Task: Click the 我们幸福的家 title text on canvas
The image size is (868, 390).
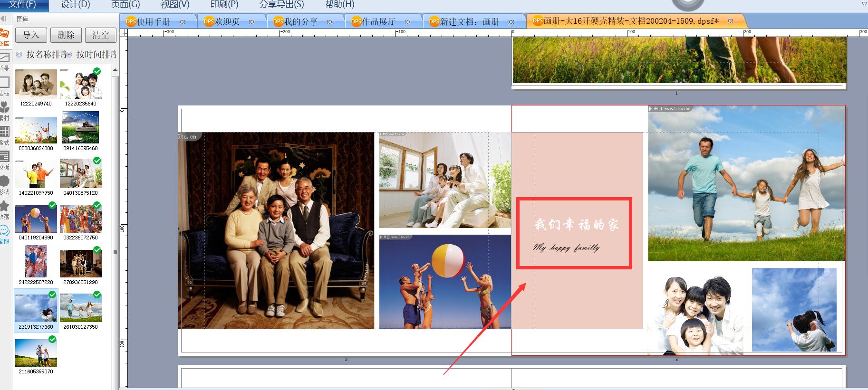Action: (x=577, y=225)
